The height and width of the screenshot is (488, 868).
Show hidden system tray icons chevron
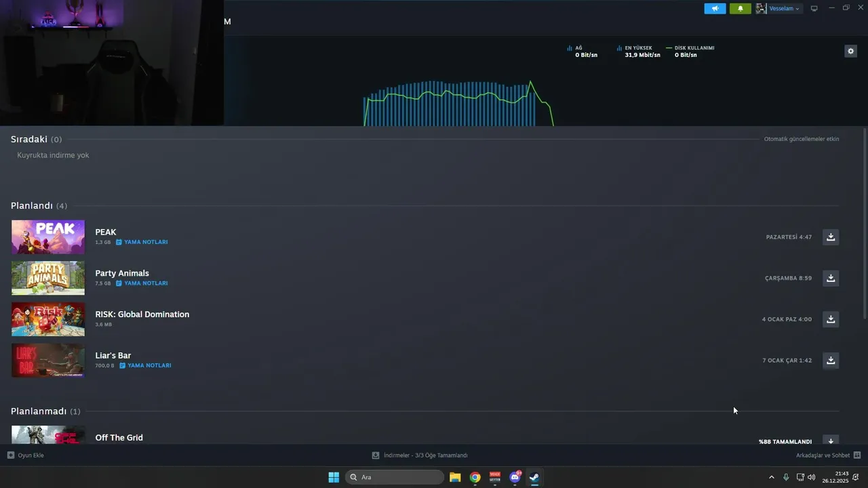771,477
